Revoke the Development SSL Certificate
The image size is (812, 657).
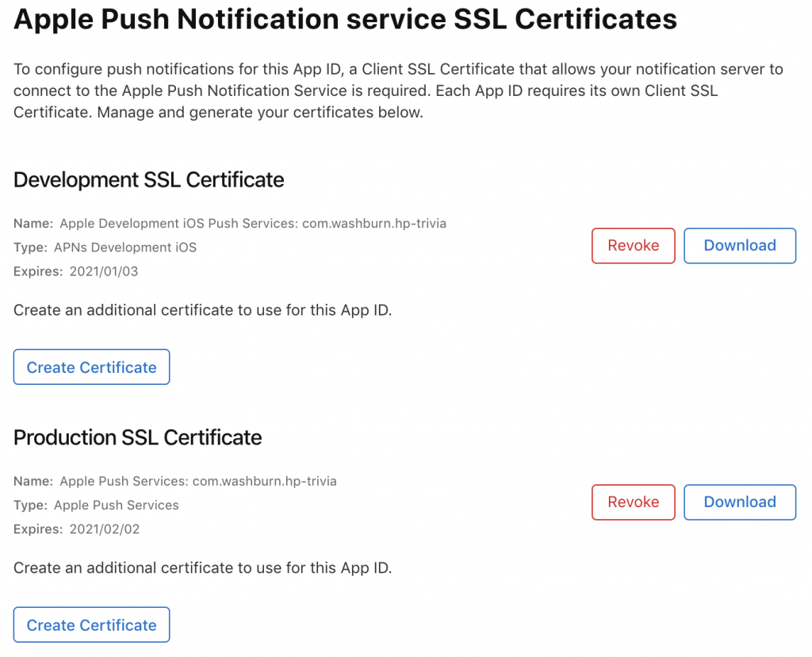[634, 246]
